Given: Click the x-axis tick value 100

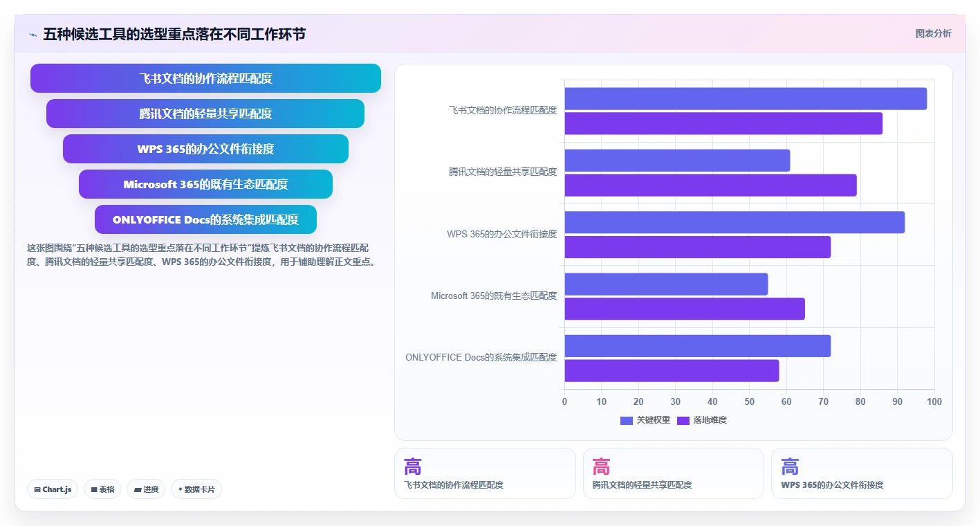Looking at the screenshot, I should click(934, 401).
